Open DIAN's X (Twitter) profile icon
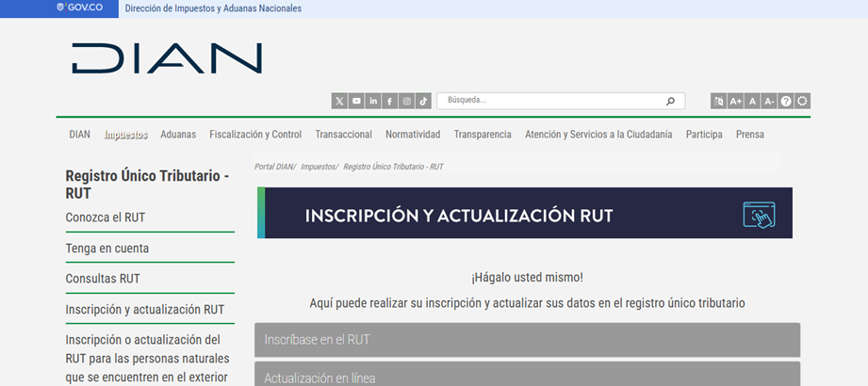Screen dimensions: 868x386 [339, 101]
